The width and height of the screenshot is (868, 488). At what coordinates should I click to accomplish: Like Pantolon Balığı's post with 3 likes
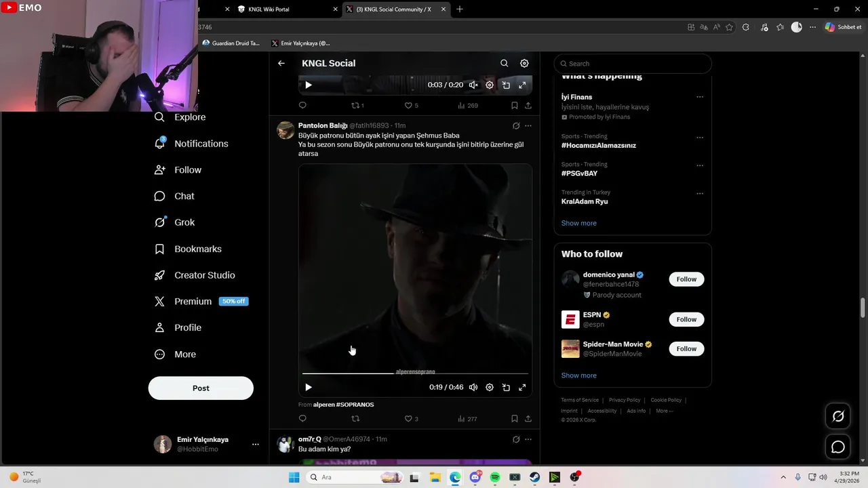[411, 419]
